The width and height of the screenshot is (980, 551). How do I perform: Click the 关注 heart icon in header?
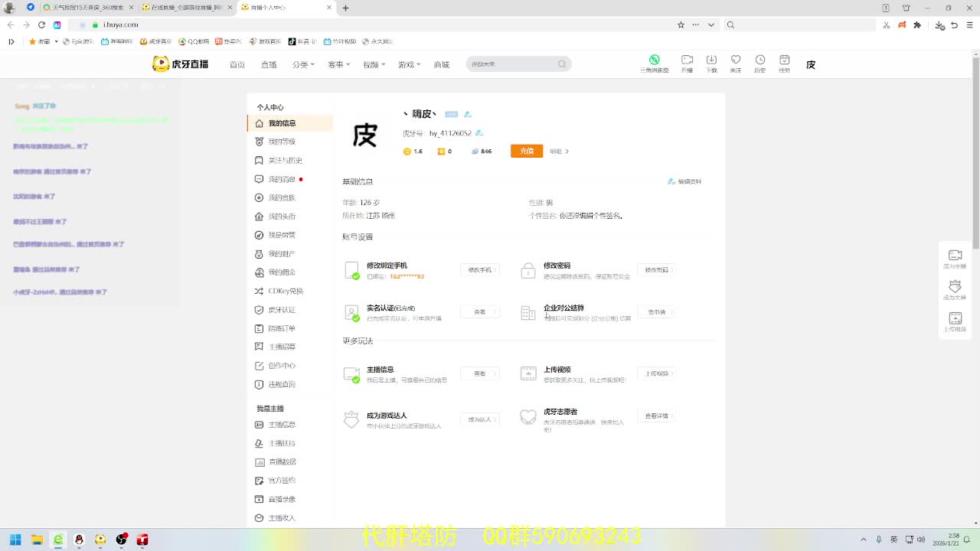(735, 60)
